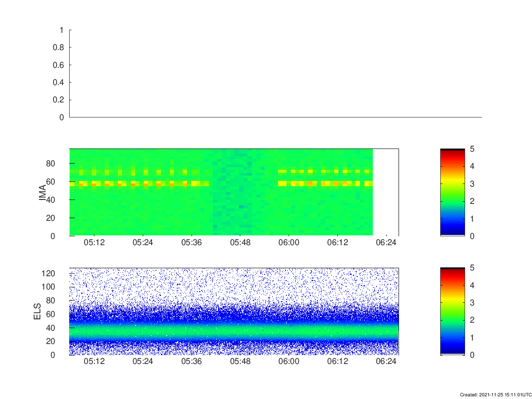Click the IMA y-axis label
Image resolution: width=532 pixels, height=399 pixels.
coord(43,192)
